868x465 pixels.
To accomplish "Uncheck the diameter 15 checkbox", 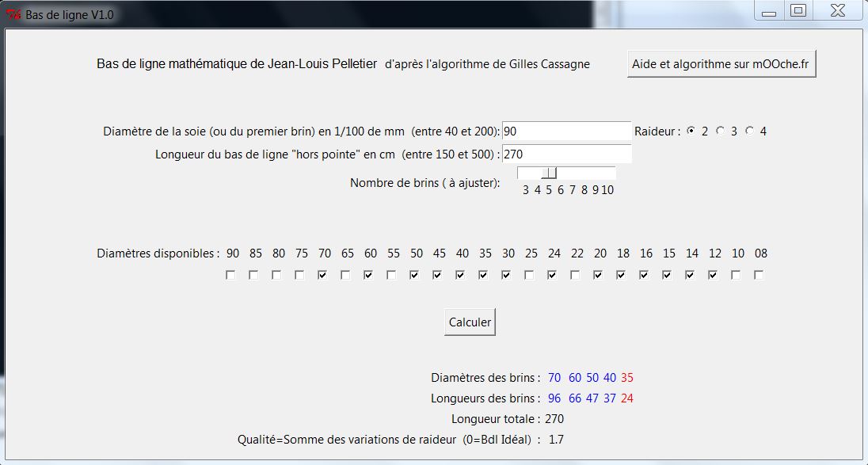I will click(x=667, y=275).
